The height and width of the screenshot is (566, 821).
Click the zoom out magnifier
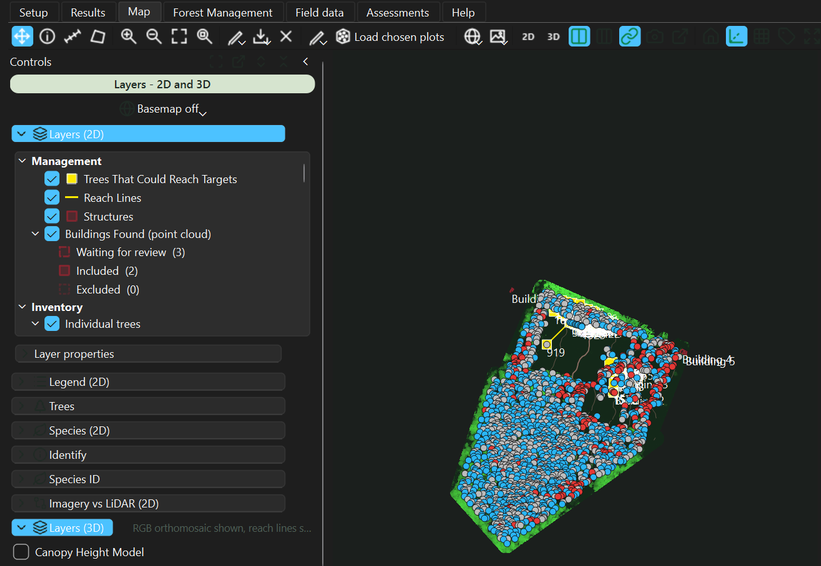tap(153, 37)
